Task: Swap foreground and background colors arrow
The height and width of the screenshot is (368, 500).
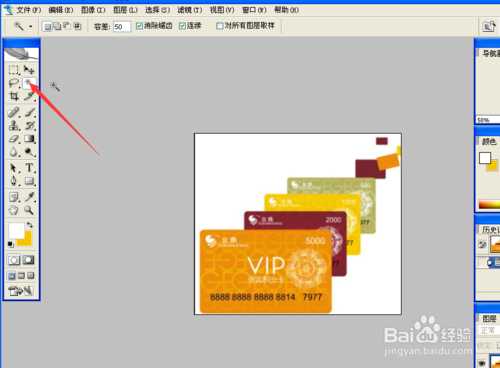Action: click(x=29, y=225)
